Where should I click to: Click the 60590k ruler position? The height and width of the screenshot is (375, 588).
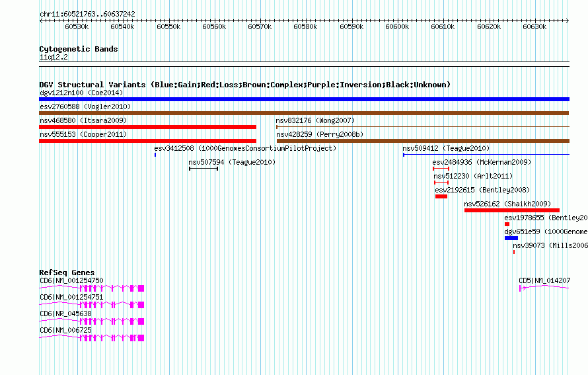click(x=351, y=26)
